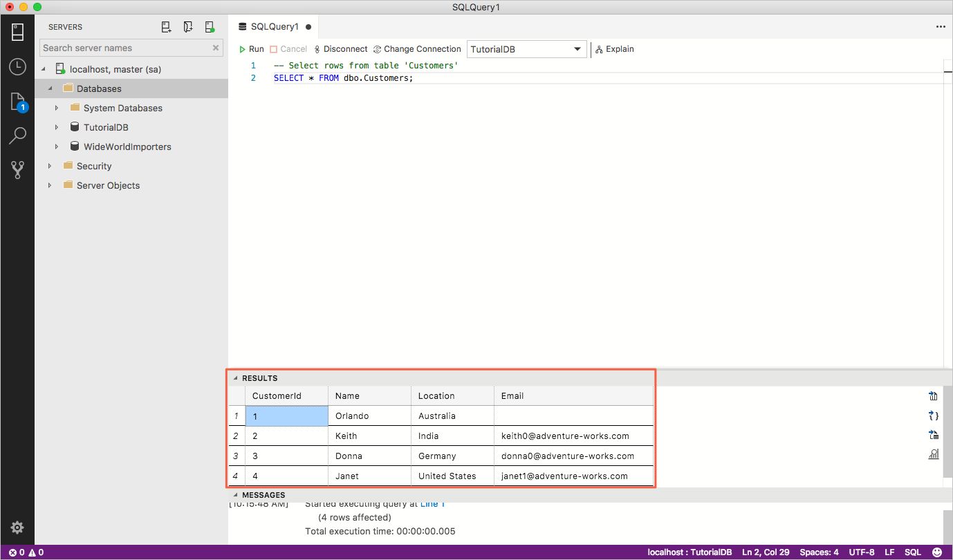Expand the Security folder
Image resolution: width=953 pixels, height=560 pixels.
(50, 166)
